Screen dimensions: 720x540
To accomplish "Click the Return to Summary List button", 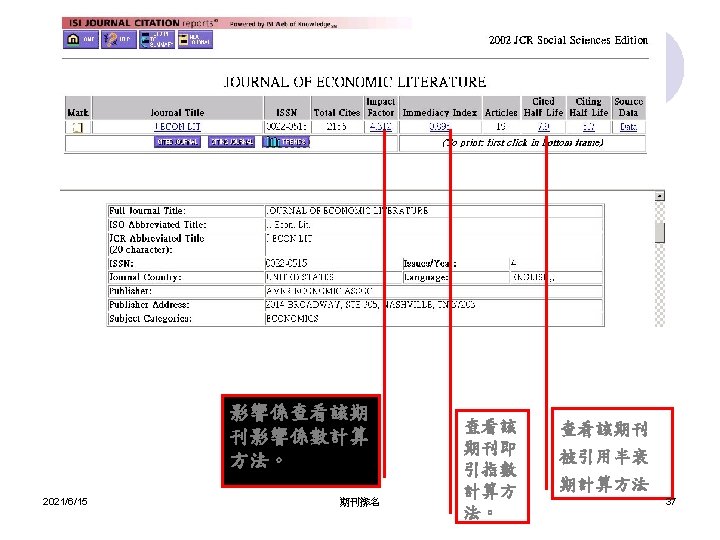I will tap(157, 40).
